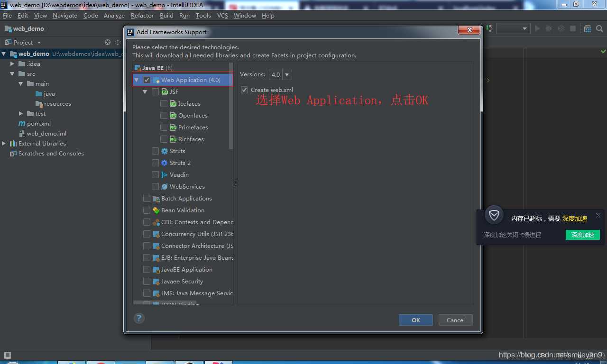
Task: Click the yellow 深度加速 link
Action: (575, 218)
